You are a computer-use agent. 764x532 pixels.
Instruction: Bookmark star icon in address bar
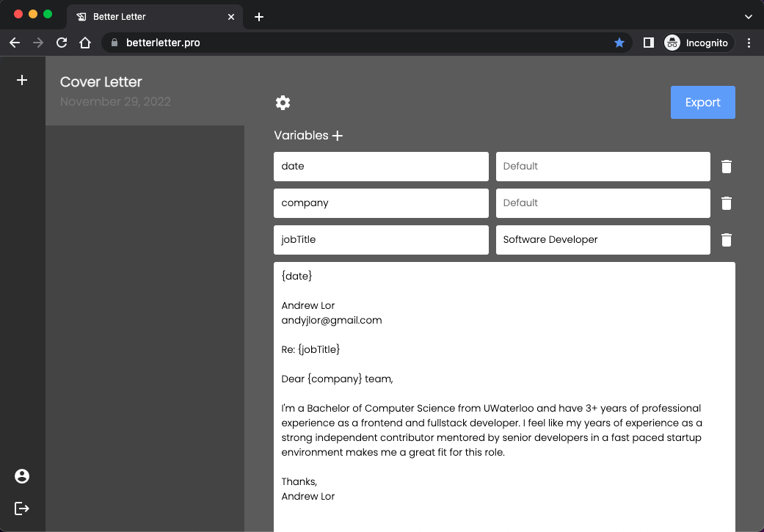tap(619, 43)
